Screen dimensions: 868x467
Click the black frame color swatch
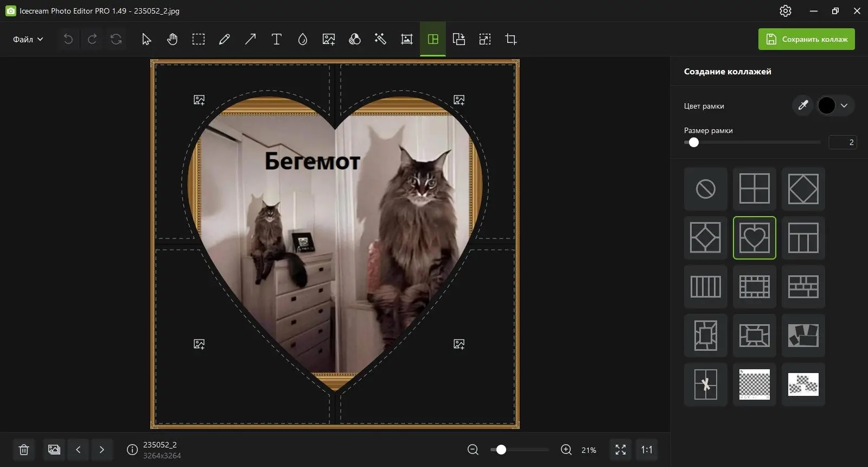pyautogui.click(x=826, y=105)
